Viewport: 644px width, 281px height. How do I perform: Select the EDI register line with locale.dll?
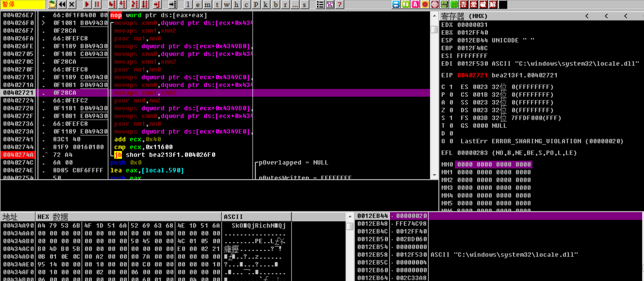pyautogui.click(x=540, y=64)
